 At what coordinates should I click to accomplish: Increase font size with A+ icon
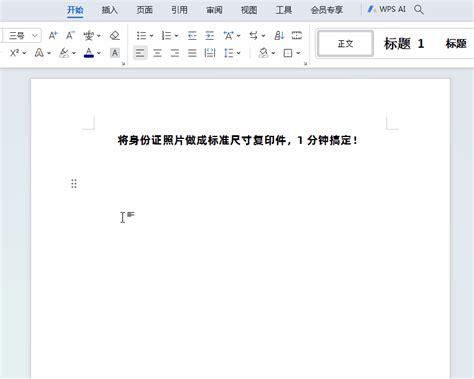point(53,35)
